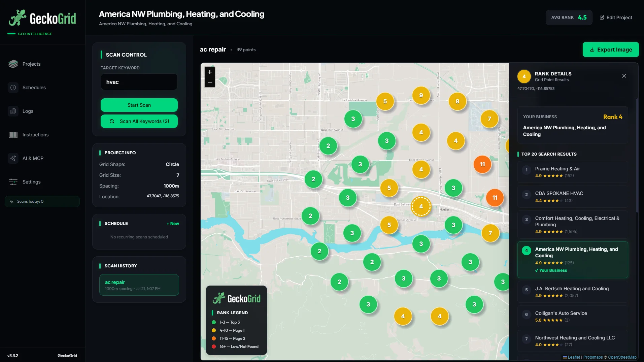644x362 pixels.
Task: Select the rank 8 map marker
Action: (x=457, y=101)
